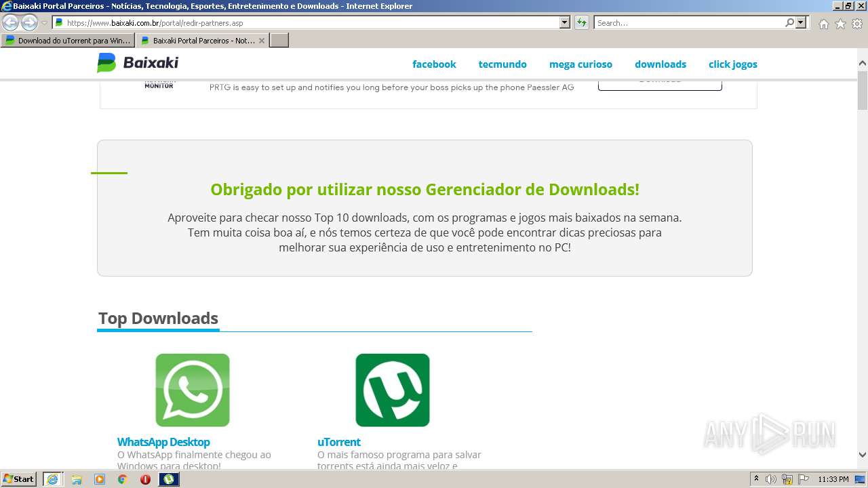The image size is (868, 488).
Task: Click the PRTG ad Download button
Action: (660, 85)
